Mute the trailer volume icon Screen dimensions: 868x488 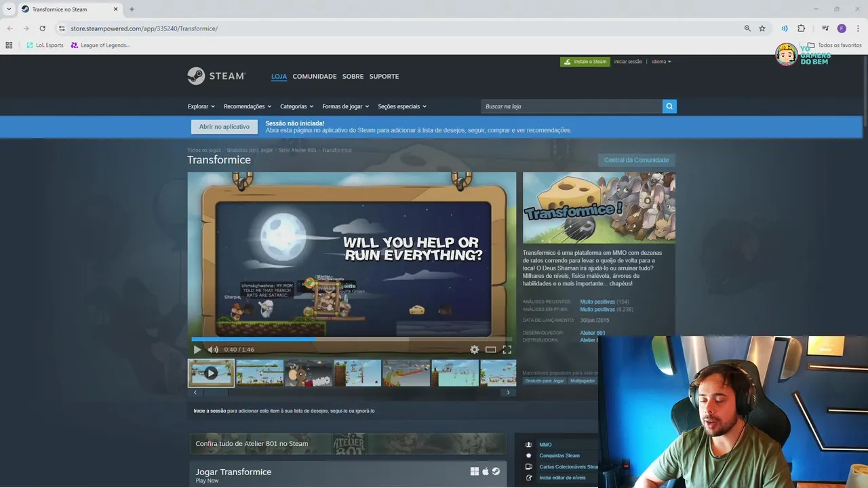pyautogui.click(x=213, y=350)
